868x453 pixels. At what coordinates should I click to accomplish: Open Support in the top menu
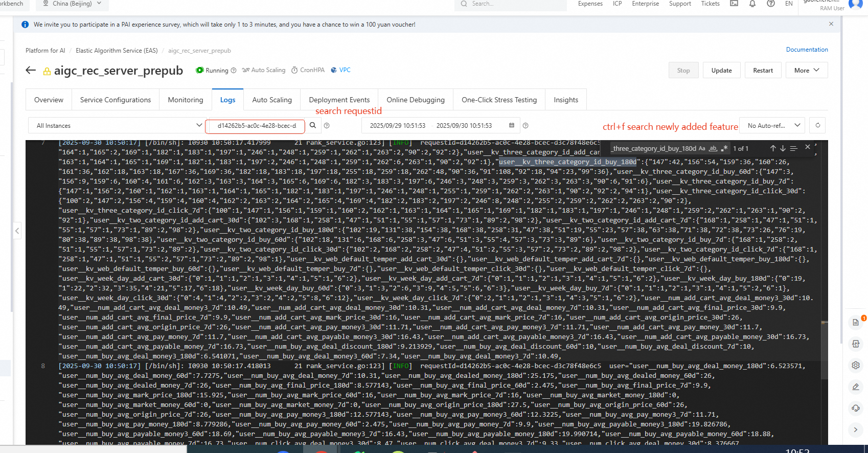pyautogui.click(x=680, y=4)
